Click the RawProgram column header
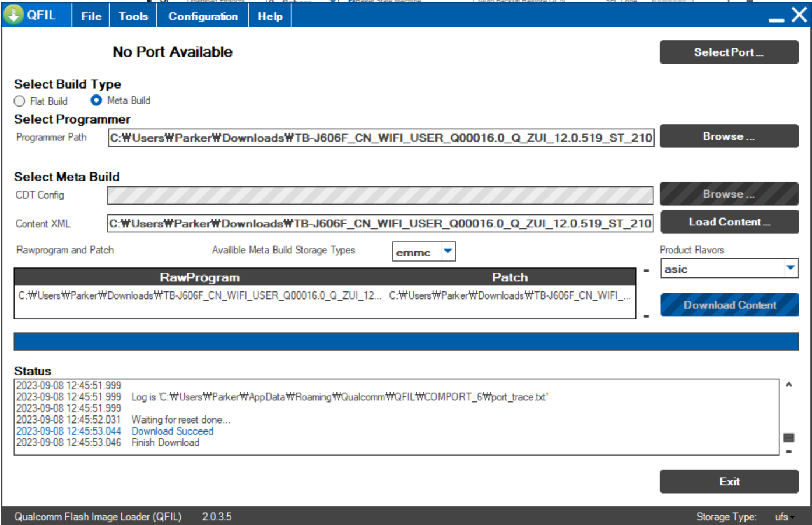The width and height of the screenshot is (812, 525). pos(199,277)
